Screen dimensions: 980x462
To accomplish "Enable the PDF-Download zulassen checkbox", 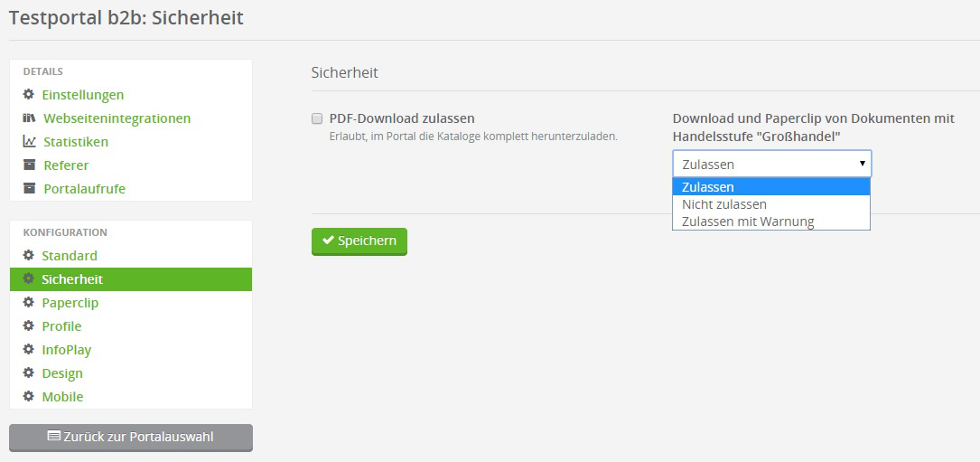I will 317,118.
